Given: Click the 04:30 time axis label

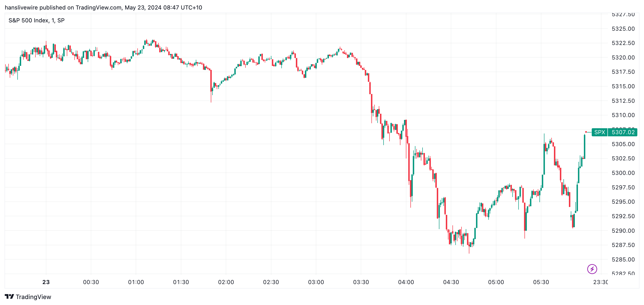Looking at the screenshot, I should [x=451, y=282].
